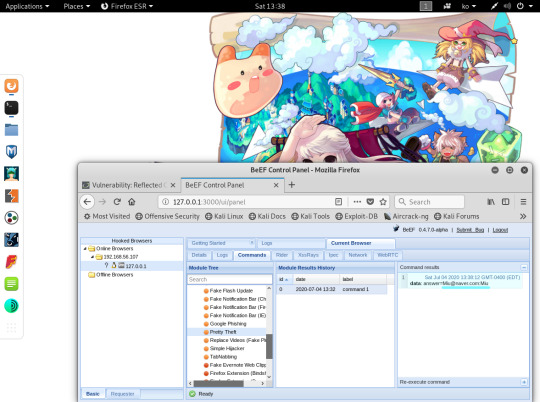Close the Vulnerability: Reflected tab
The height and width of the screenshot is (402, 540).
point(173,185)
